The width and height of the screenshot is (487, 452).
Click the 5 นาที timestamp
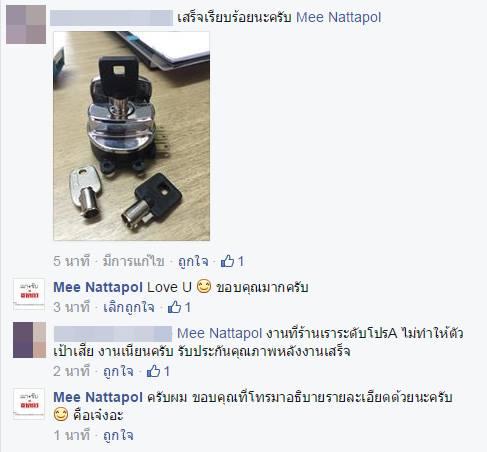click(x=72, y=261)
